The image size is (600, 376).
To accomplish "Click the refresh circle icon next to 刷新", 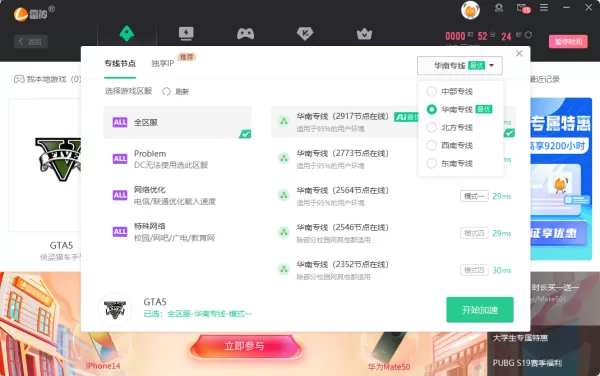I will coord(166,91).
